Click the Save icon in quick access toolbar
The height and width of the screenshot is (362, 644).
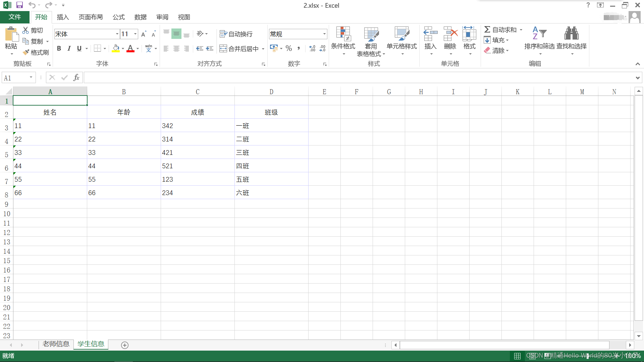pyautogui.click(x=19, y=5)
